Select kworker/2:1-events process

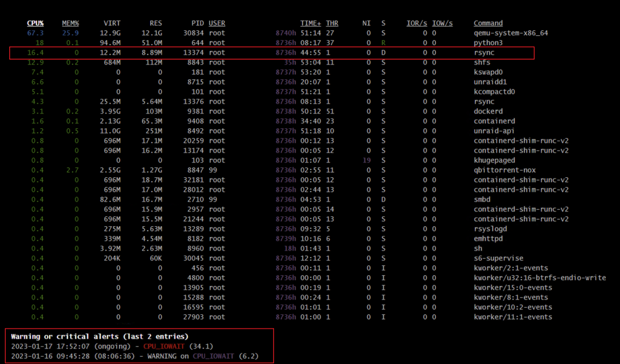511,268
